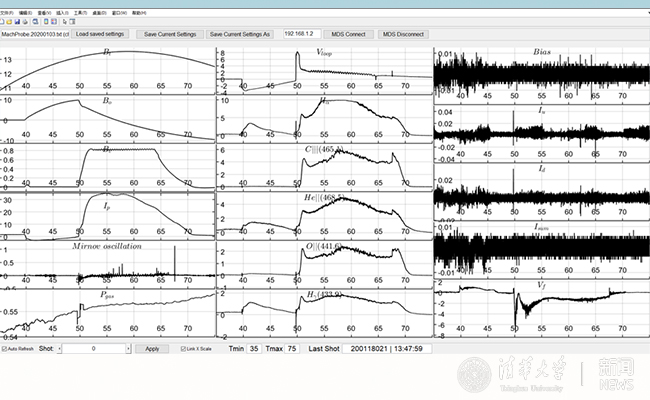This screenshot has height=400, width=650.
Task: Click the Tmin value input field
Action: [253, 349]
